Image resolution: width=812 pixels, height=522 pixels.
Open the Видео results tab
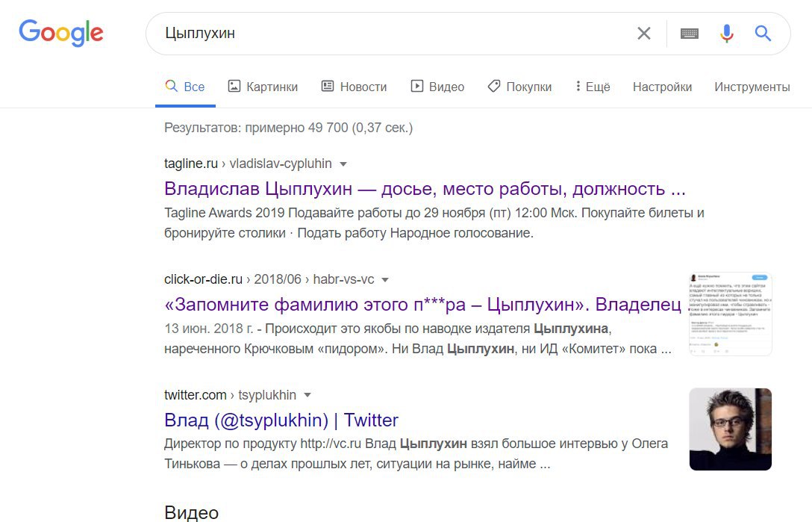437,87
